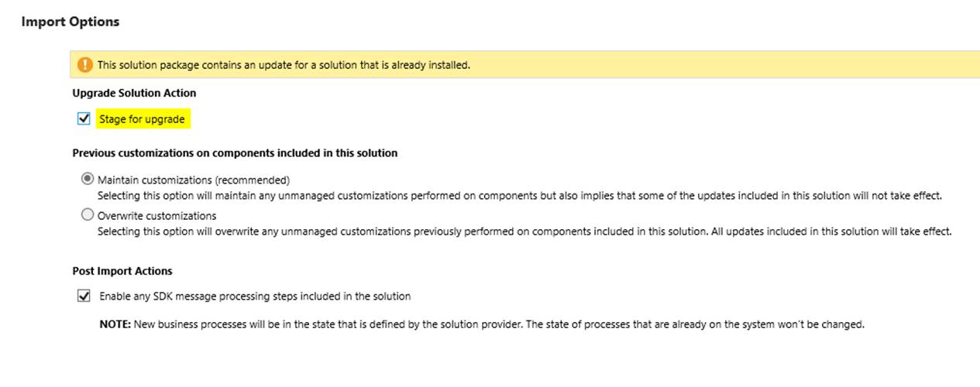Click the Upgrade Solution Action heading
The height and width of the screenshot is (387, 980).
pos(134,93)
